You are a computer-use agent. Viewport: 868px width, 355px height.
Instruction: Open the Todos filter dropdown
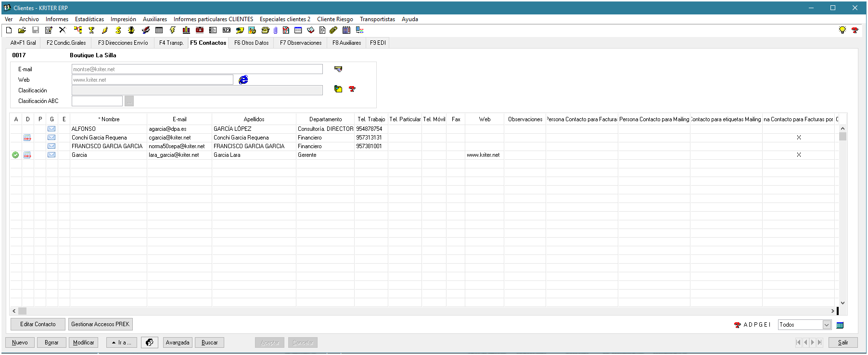pyautogui.click(x=827, y=325)
